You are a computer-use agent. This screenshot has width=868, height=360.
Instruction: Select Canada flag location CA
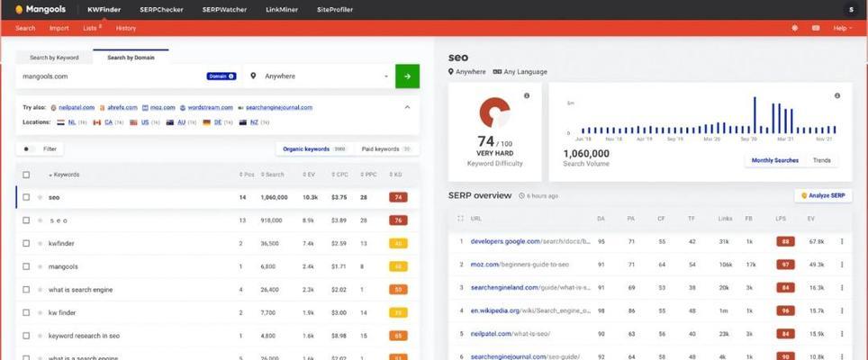(x=107, y=122)
